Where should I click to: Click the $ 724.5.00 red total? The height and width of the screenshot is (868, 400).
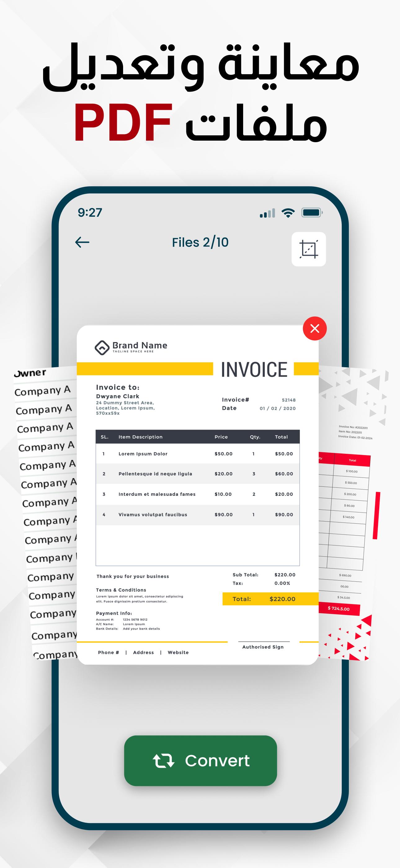click(339, 608)
